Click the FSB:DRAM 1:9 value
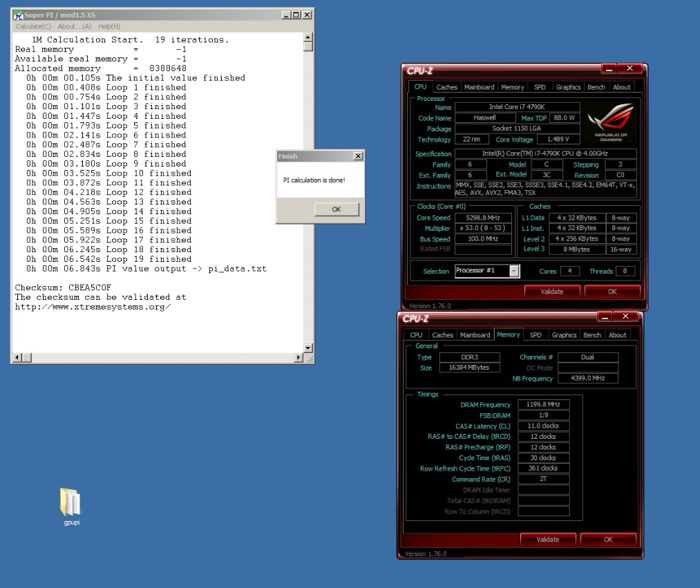Screen dimensions: 700x588 543,415
